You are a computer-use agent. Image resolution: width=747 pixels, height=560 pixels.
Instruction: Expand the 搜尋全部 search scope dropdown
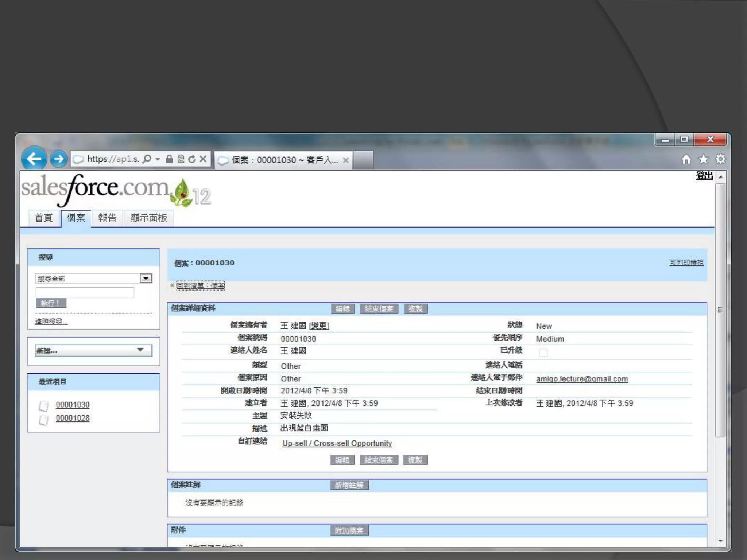click(146, 279)
